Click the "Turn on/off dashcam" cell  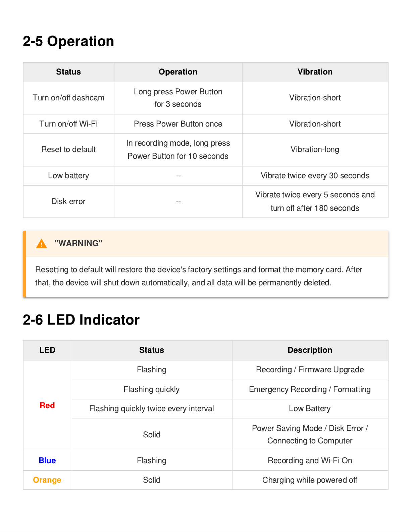[68, 98]
